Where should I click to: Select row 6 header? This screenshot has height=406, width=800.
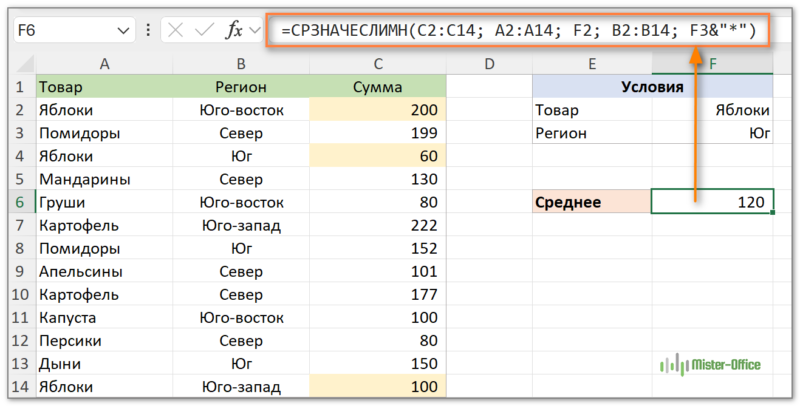click(x=19, y=202)
